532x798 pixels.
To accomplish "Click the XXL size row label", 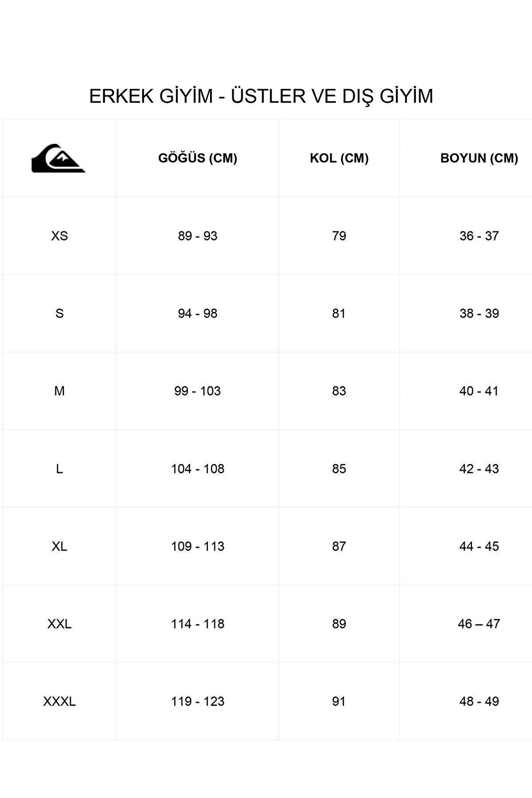I will [x=59, y=624].
